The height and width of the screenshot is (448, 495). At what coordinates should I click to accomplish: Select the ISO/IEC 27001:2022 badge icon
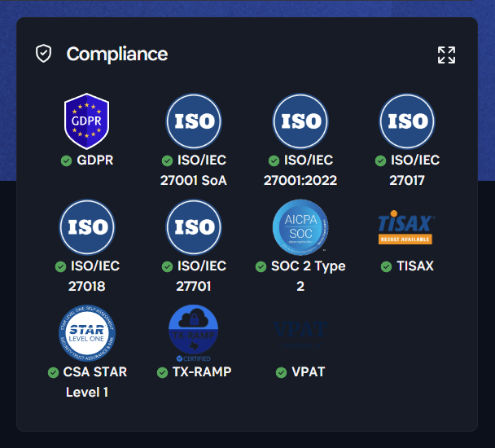(x=300, y=121)
